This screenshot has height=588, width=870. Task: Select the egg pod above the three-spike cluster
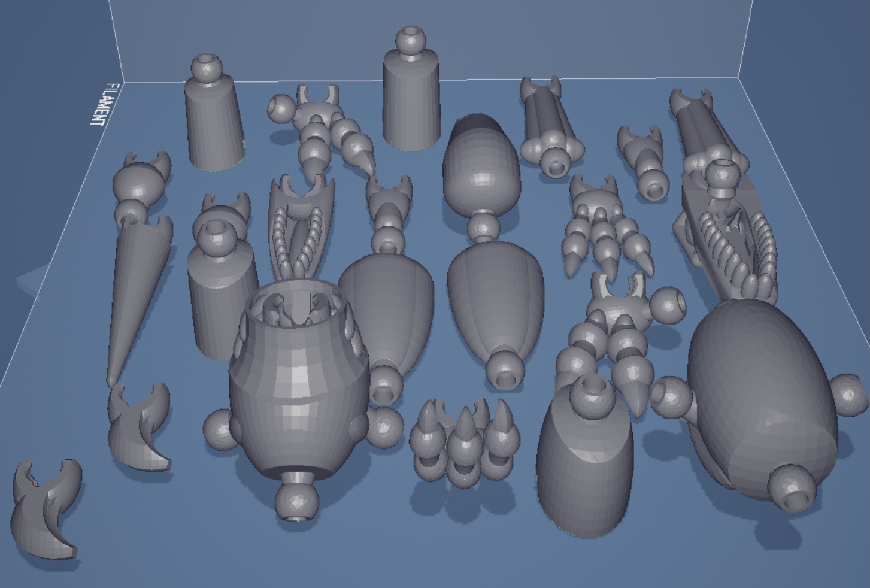click(496, 314)
